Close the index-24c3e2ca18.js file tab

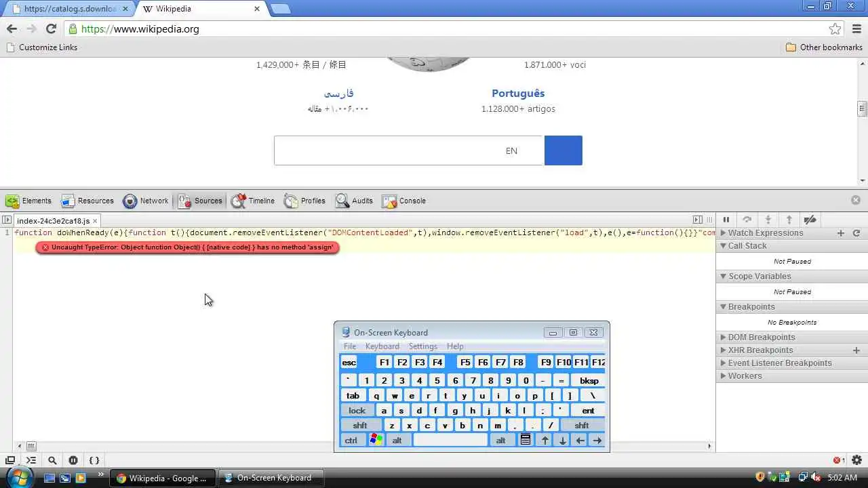click(x=96, y=221)
